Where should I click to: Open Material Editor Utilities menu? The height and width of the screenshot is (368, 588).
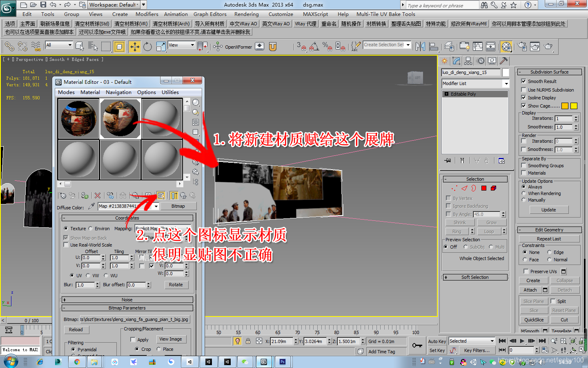click(x=170, y=92)
